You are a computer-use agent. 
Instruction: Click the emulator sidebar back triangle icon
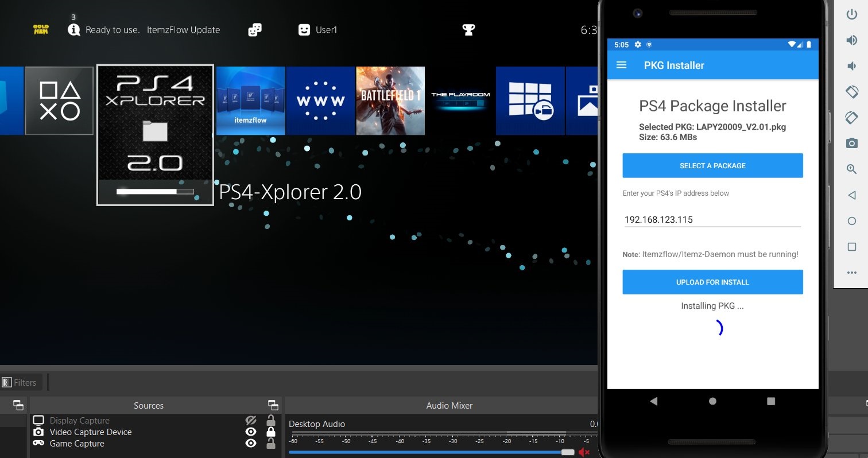coord(852,195)
